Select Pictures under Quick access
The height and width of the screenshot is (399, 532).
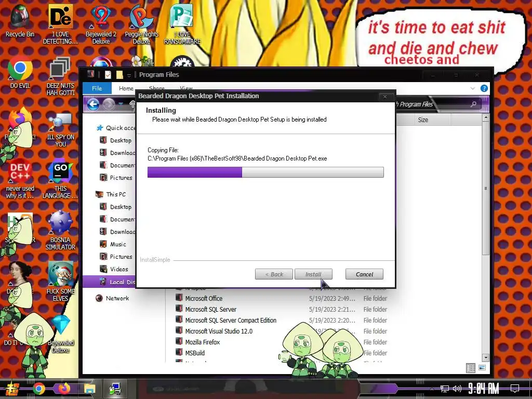point(116,178)
